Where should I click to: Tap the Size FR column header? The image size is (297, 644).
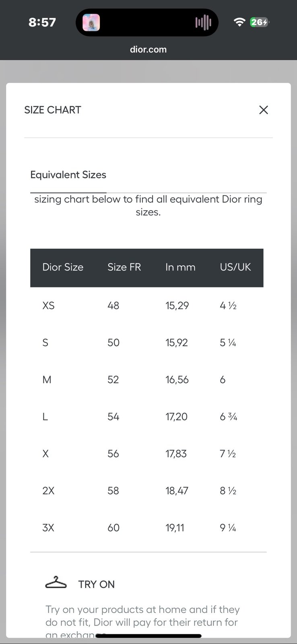124,267
